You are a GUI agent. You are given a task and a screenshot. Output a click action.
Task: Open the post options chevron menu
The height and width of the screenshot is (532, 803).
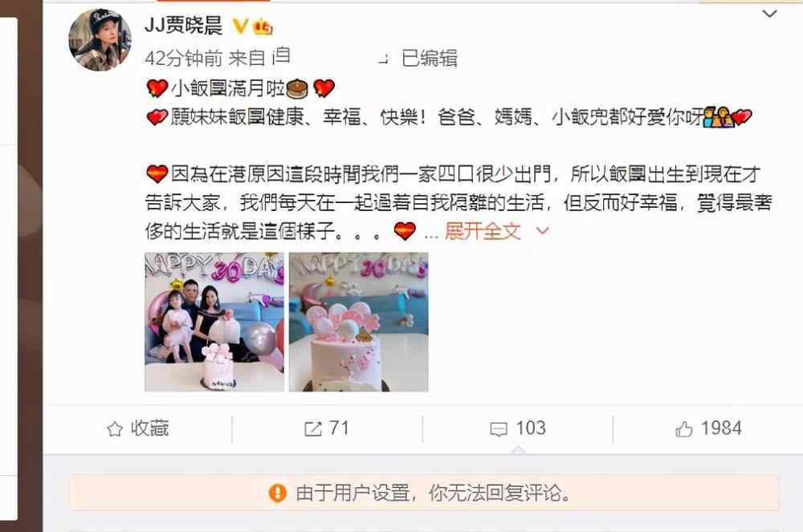(770, 14)
